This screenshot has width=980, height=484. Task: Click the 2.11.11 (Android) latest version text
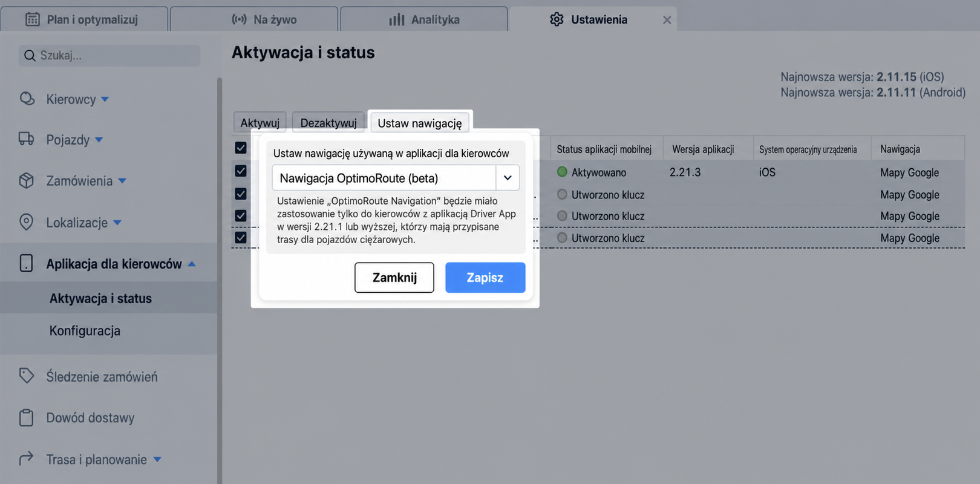click(921, 93)
